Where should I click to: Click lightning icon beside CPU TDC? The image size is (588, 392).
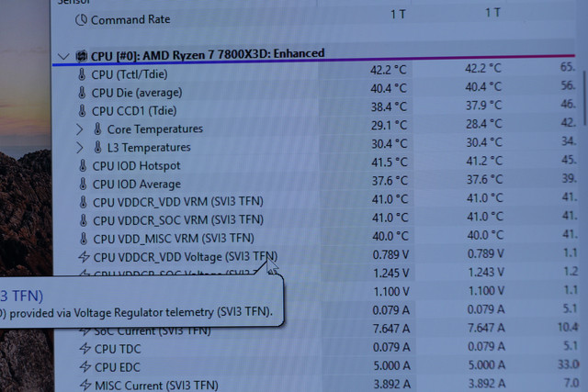pyautogui.click(x=85, y=349)
